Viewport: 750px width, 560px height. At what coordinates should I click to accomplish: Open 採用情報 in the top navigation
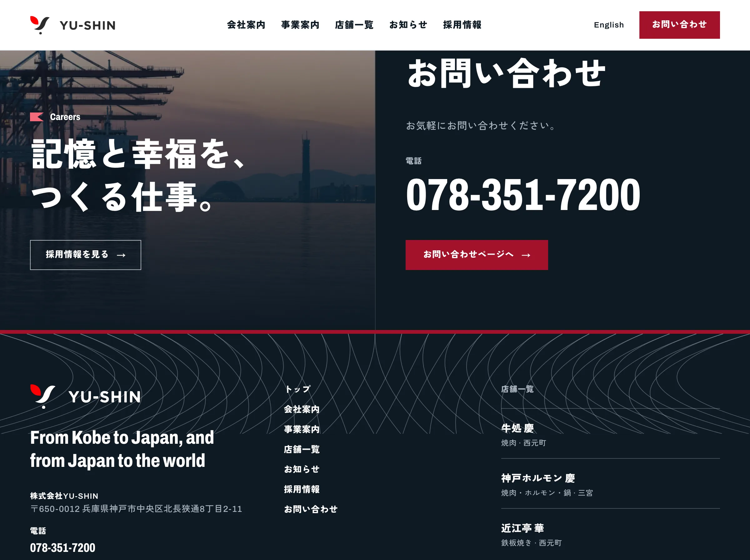pos(462,25)
